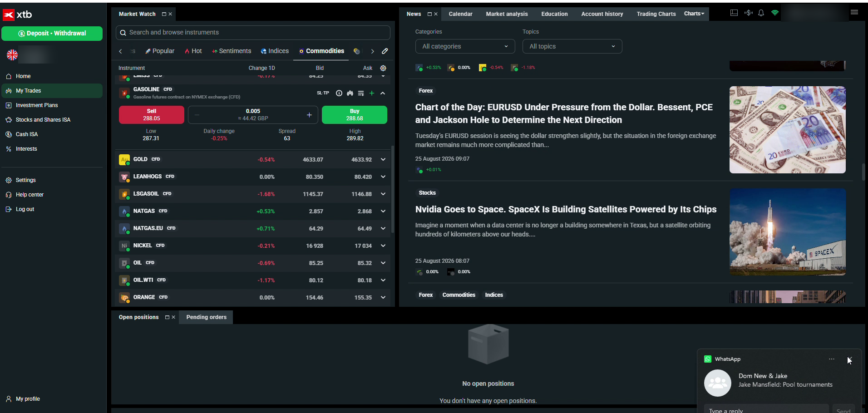Click the NICKEL instrument icon
Screen dimensions: 868x413
pyautogui.click(x=124, y=246)
